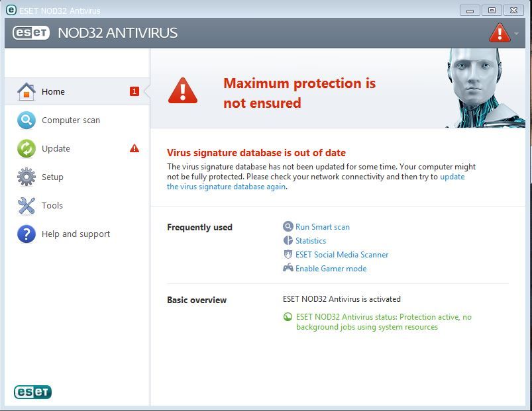The width and height of the screenshot is (532, 411).
Task: Click the red warning triangle in header
Action: pos(499,32)
